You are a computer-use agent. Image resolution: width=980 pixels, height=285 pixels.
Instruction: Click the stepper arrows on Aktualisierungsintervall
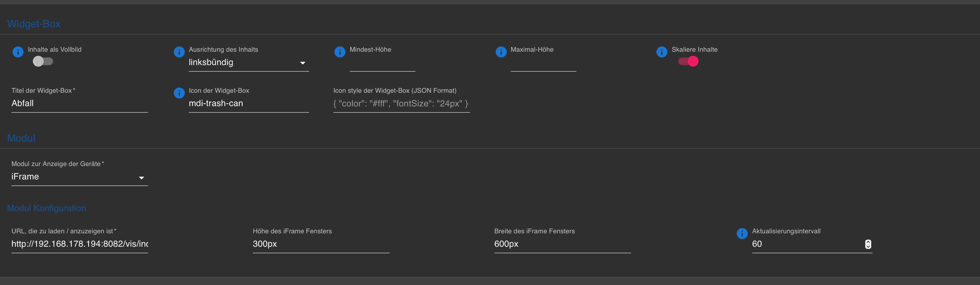point(868,244)
